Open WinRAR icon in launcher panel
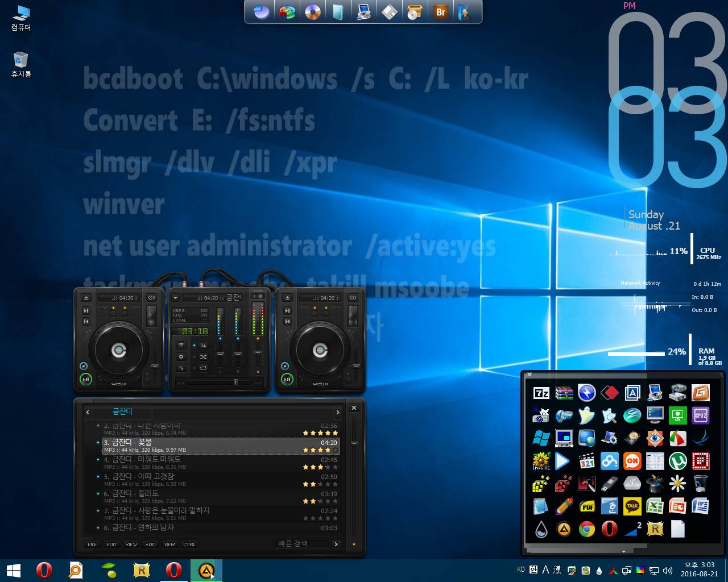Screen dimensions: 728x582 pyautogui.click(x=564, y=393)
